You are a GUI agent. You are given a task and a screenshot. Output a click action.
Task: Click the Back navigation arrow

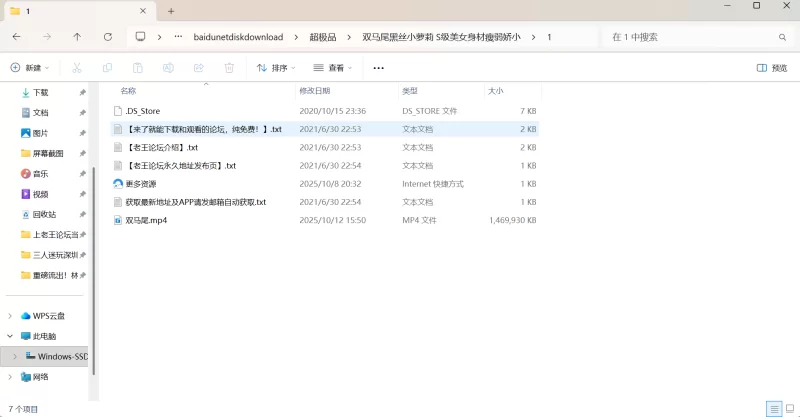(17, 37)
